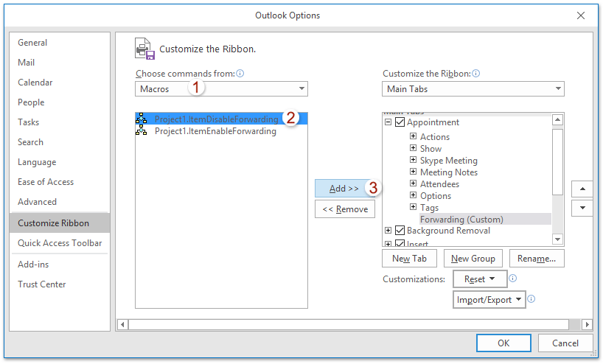The height and width of the screenshot is (364, 603).
Task: Click info icon next to Reset button
Action: (513, 279)
